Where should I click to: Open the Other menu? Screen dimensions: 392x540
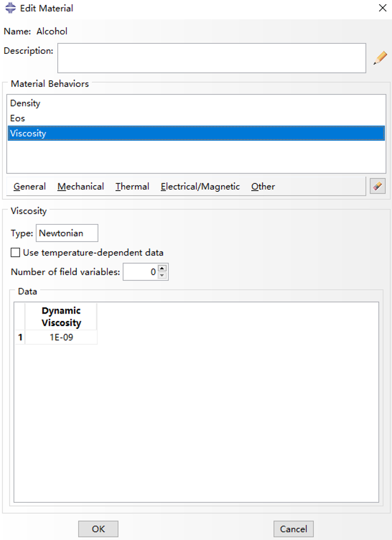263,186
